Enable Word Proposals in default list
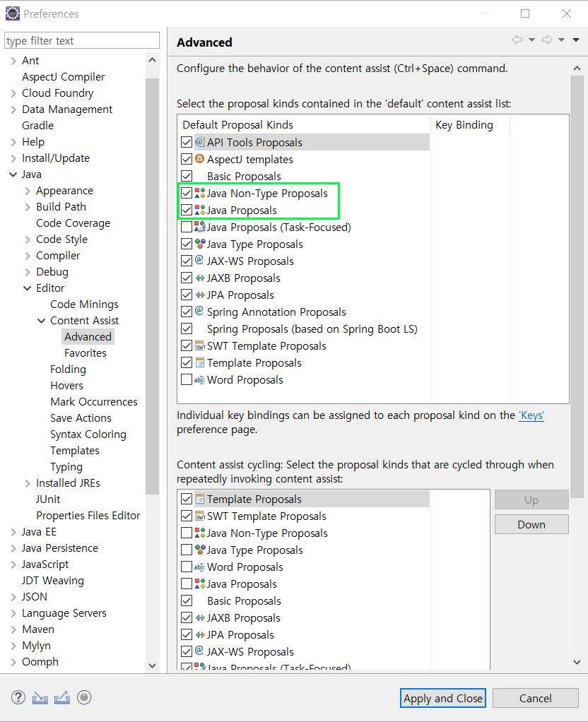 click(187, 380)
